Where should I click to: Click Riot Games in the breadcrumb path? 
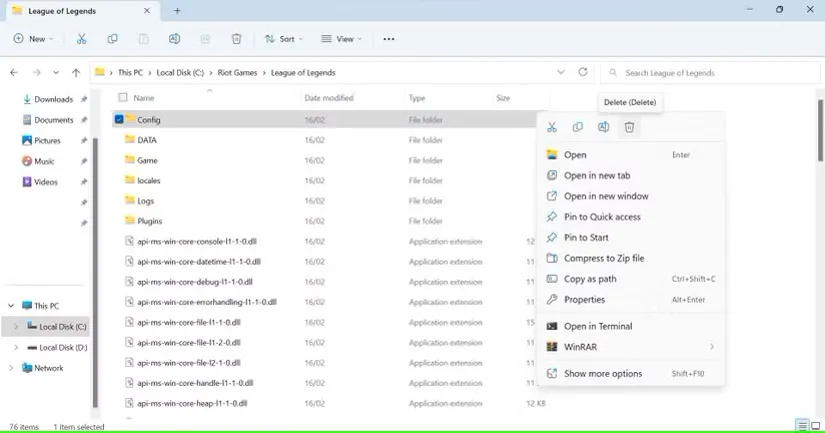tap(237, 73)
